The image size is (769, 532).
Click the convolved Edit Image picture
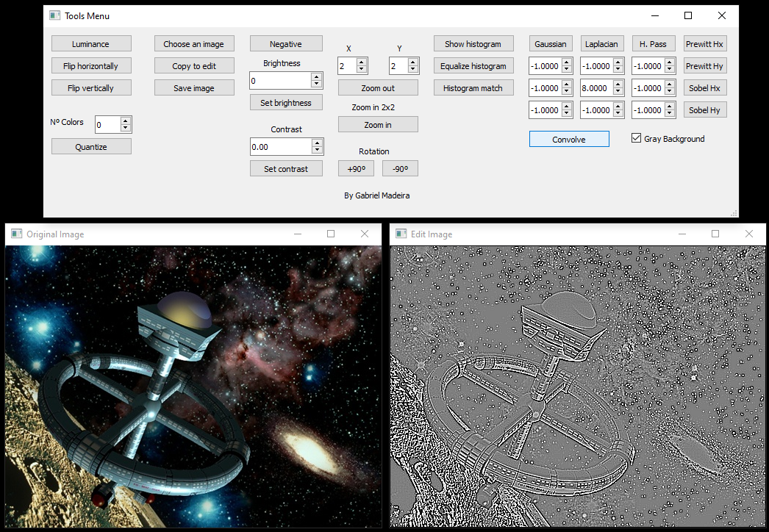pos(578,387)
